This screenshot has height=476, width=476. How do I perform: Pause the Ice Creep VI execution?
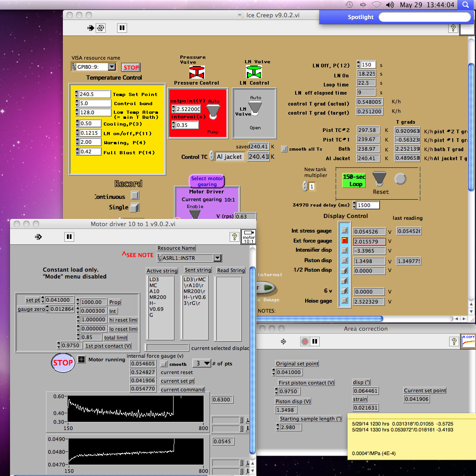(x=122, y=28)
